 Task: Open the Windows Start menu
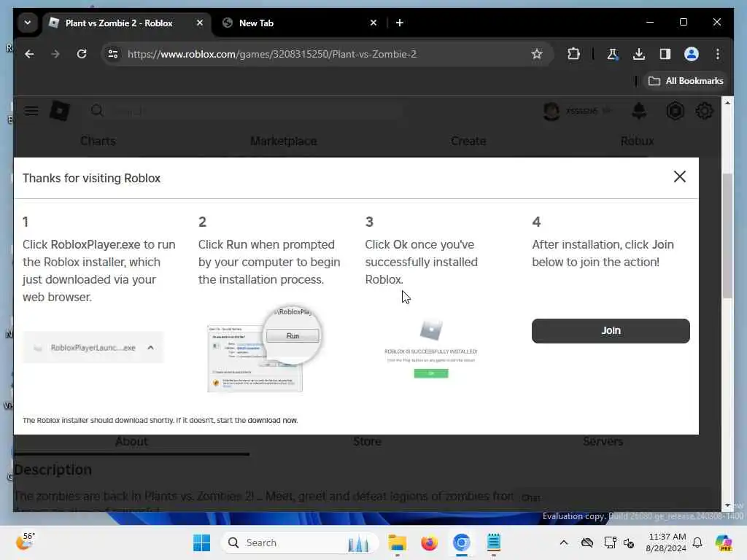click(201, 542)
